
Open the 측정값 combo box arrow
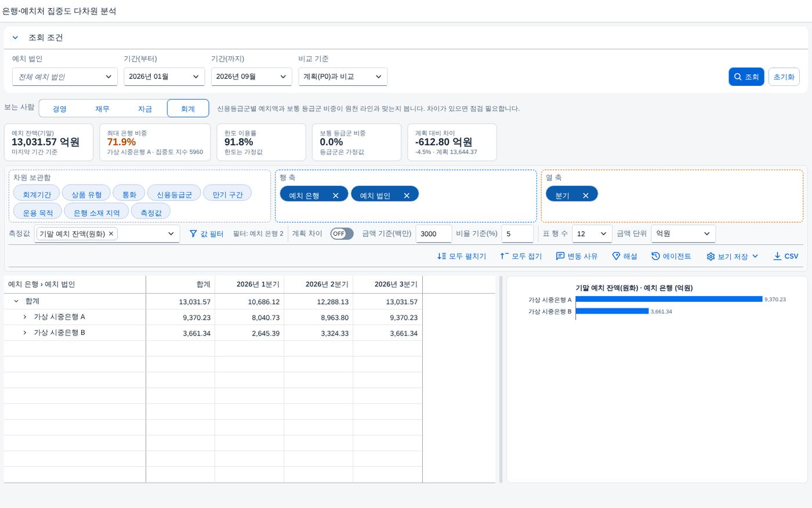click(x=171, y=233)
